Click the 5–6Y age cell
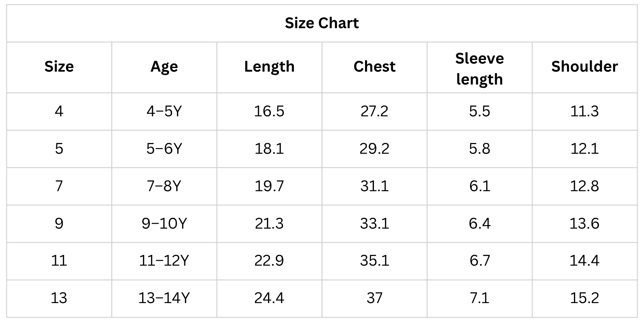The image size is (644, 322). 164,149
